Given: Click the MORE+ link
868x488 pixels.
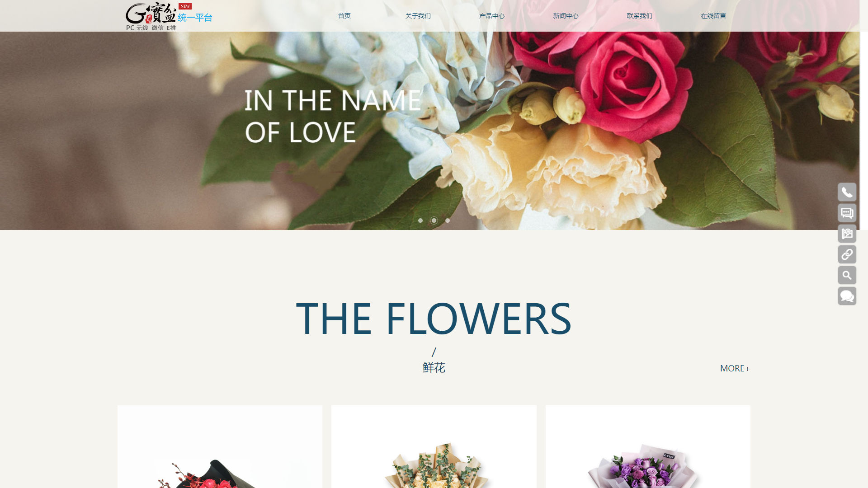Looking at the screenshot, I should [735, 368].
